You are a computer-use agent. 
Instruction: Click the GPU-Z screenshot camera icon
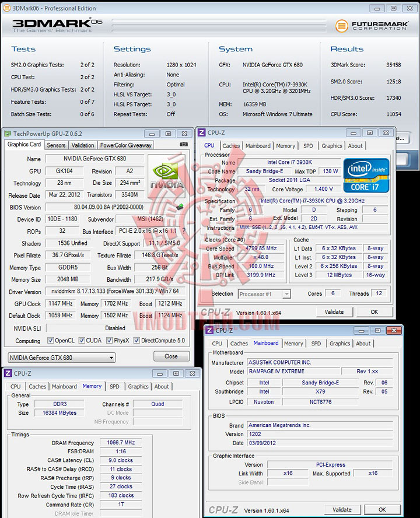[x=184, y=144]
